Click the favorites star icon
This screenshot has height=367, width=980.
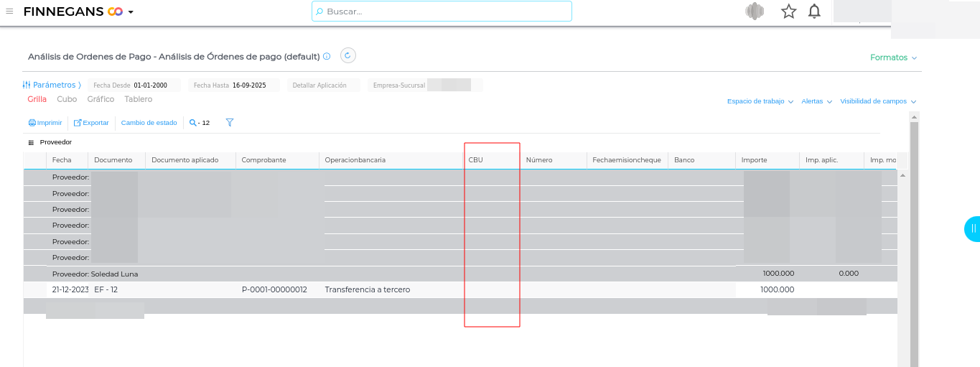click(789, 11)
